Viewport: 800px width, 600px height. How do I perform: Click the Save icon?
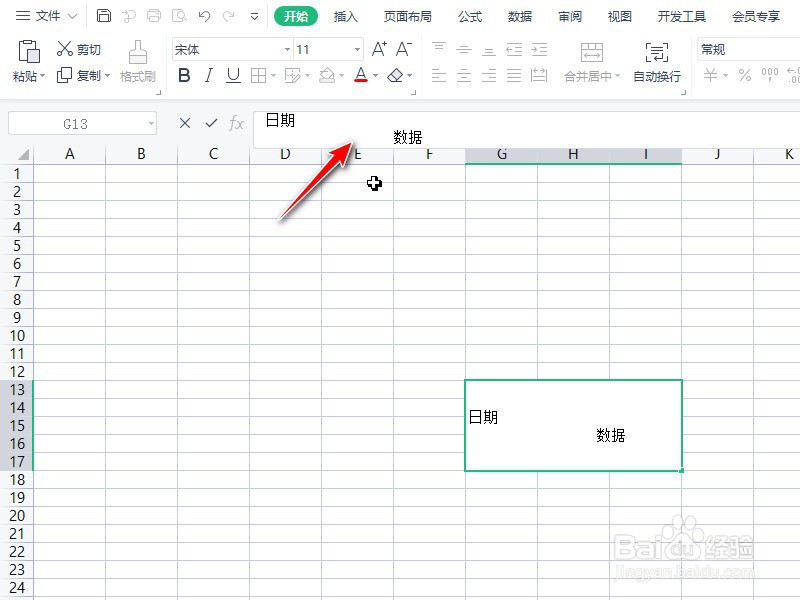[x=105, y=15]
